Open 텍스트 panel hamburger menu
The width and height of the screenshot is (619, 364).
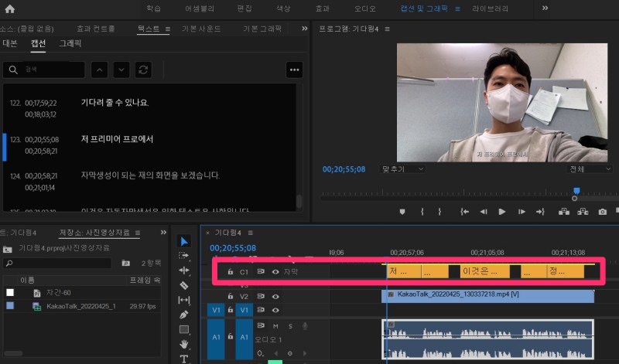pyautogui.click(x=168, y=29)
